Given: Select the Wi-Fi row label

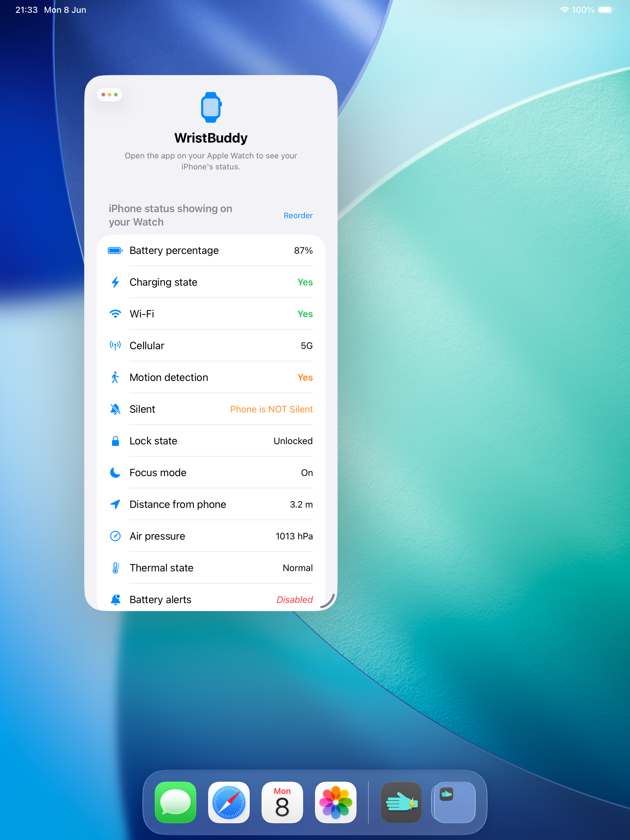Looking at the screenshot, I should click(x=142, y=314).
